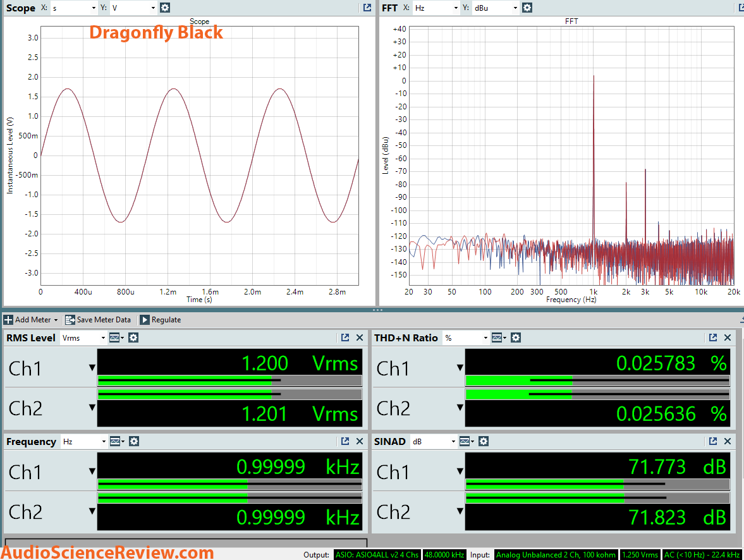The image size is (744, 560).
Task: Click THD+N Ratio Ch1 bar meter
Action: [x=598, y=380]
